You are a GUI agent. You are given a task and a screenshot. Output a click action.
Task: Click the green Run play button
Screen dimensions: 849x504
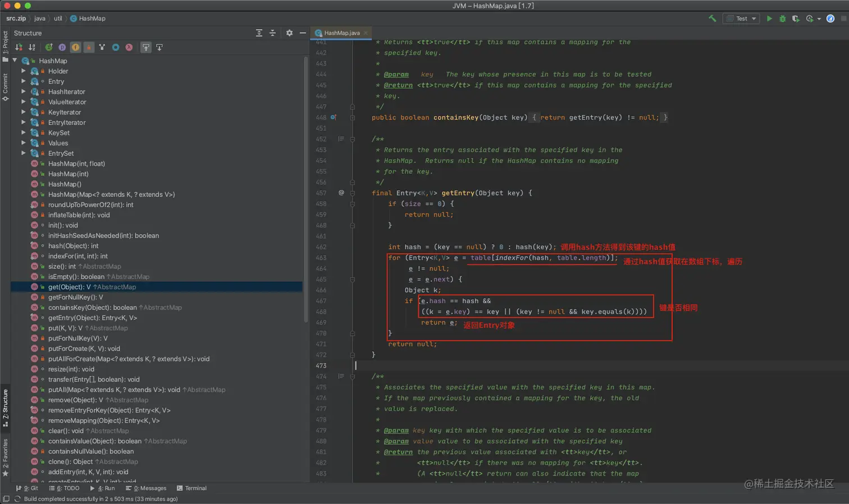(769, 19)
